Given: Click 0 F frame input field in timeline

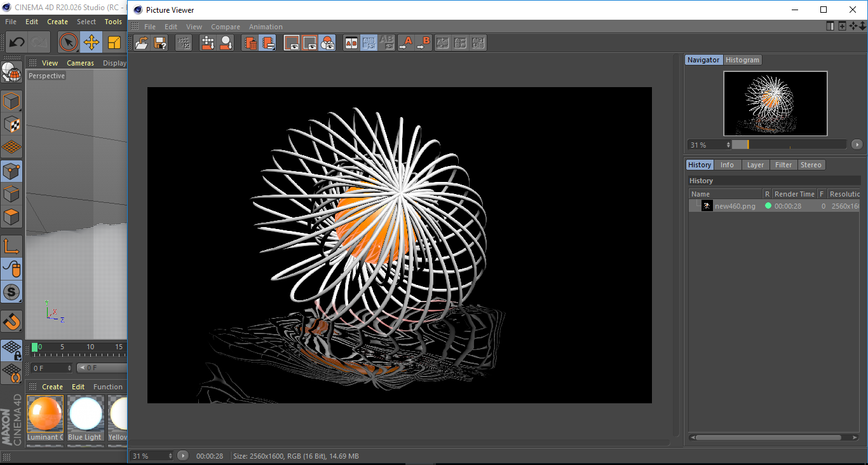Looking at the screenshot, I should [x=51, y=368].
